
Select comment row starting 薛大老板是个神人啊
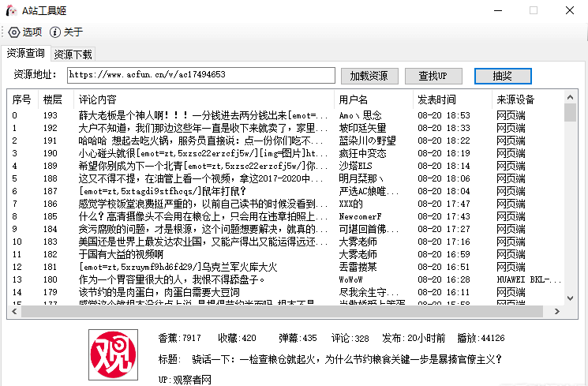coord(286,115)
